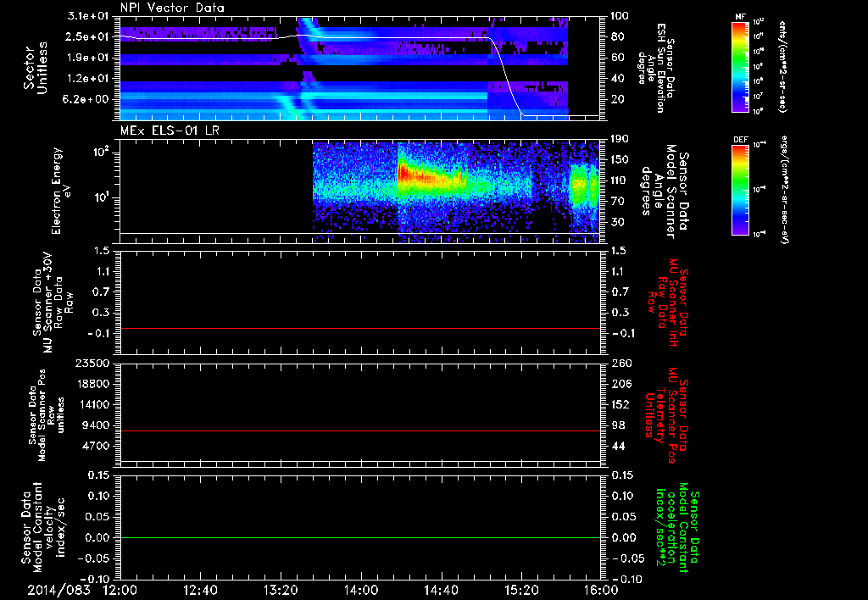Click the "cnts/(cm**2-sr-sec)" units label
The height and width of the screenshot is (600, 868).
tap(782, 66)
